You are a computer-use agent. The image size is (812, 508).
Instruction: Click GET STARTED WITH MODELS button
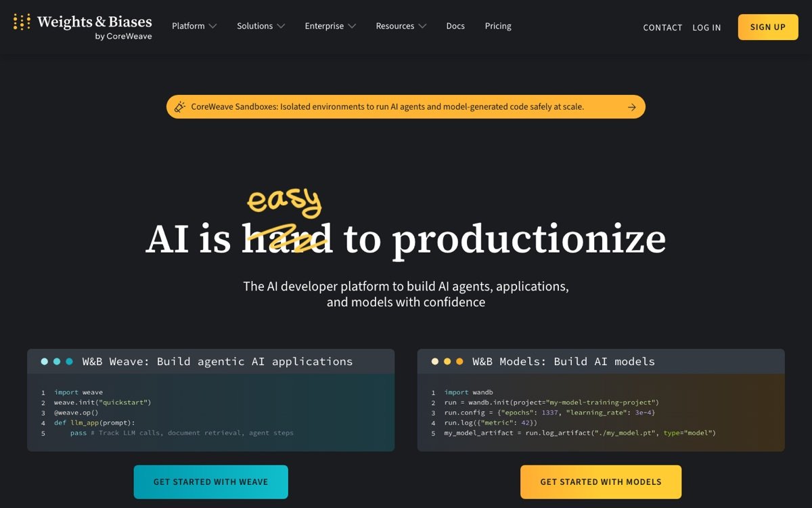point(601,482)
